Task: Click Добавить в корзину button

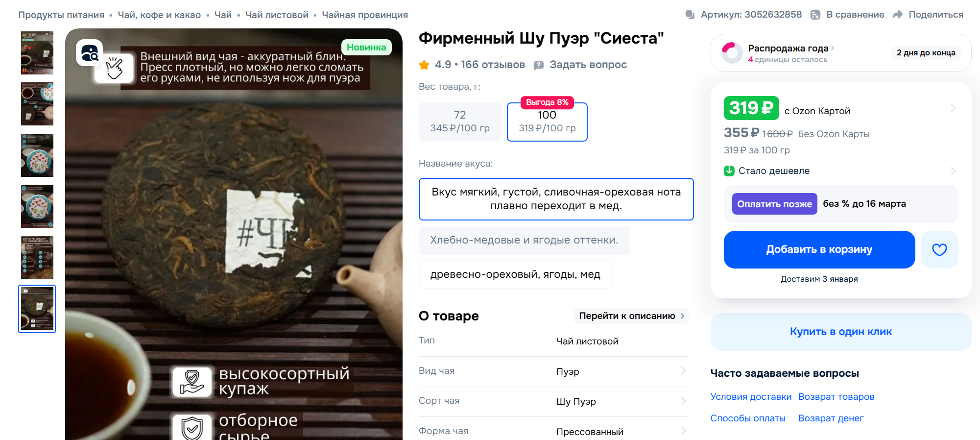Action: (x=819, y=249)
